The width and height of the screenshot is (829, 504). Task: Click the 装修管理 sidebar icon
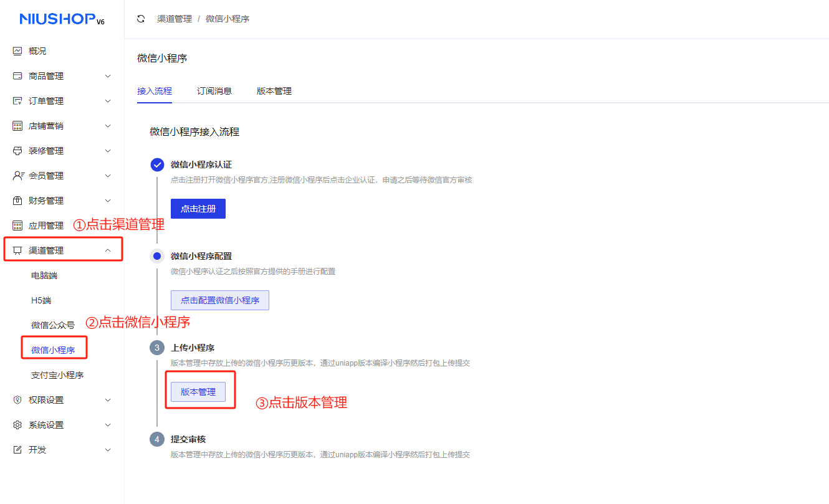(x=17, y=151)
